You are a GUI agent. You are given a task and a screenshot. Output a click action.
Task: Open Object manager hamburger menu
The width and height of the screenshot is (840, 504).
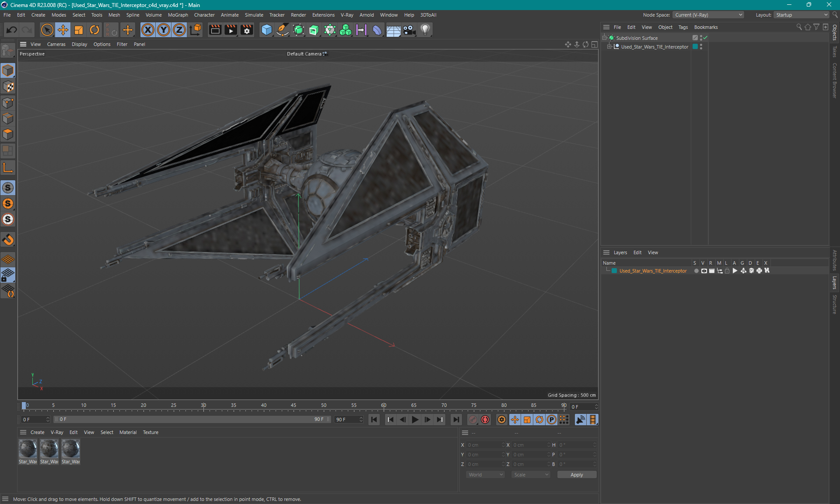606,27
